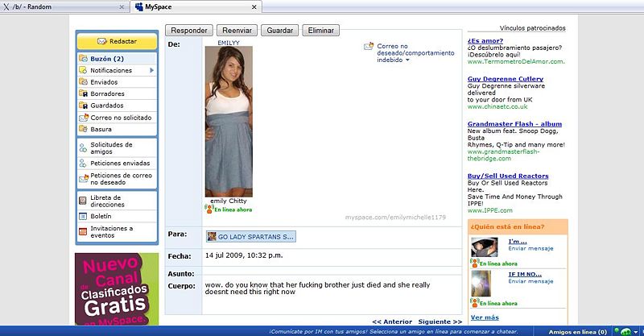Click the Notificaciones icon in sidebar
644x336 pixels.
point(84,70)
